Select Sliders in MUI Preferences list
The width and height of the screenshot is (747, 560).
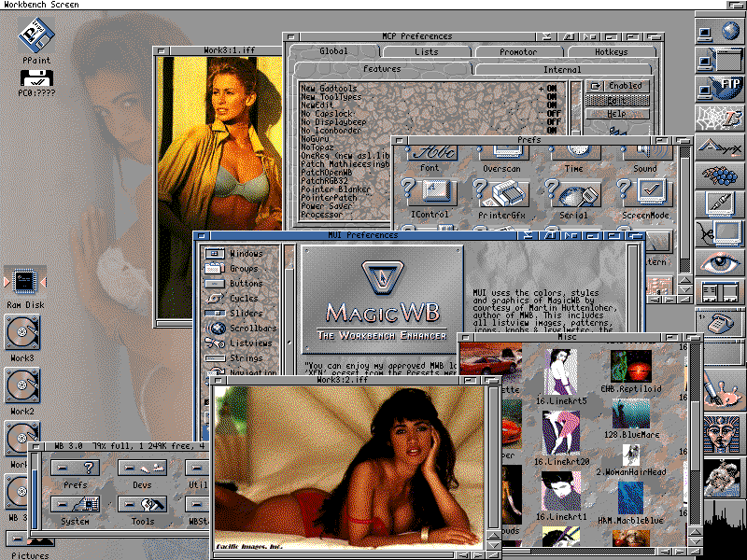[x=241, y=313]
